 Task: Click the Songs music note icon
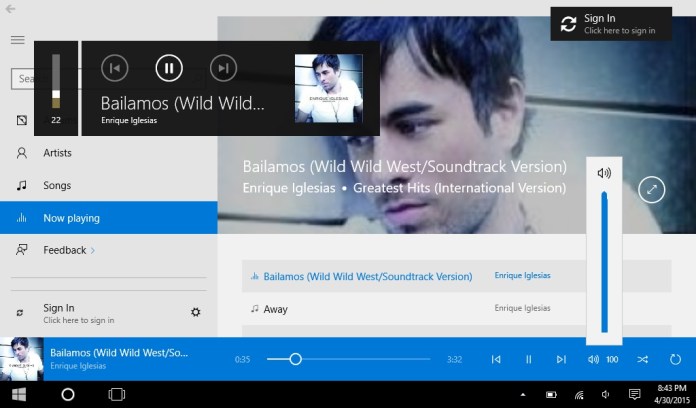(x=21, y=185)
